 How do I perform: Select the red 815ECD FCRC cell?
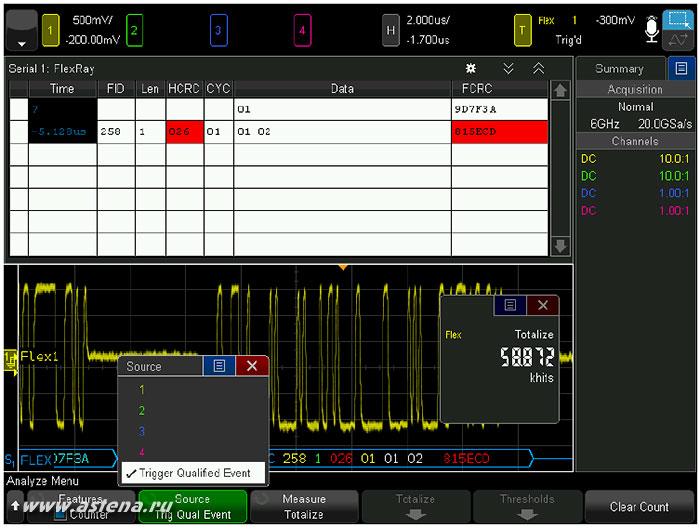point(500,132)
